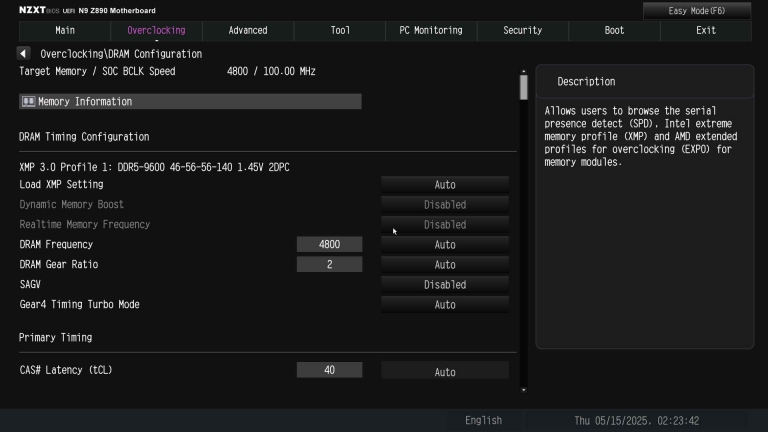Image resolution: width=768 pixels, height=432 pixels.
Task: Open Memory Information entry
Action: coord(190,101)
